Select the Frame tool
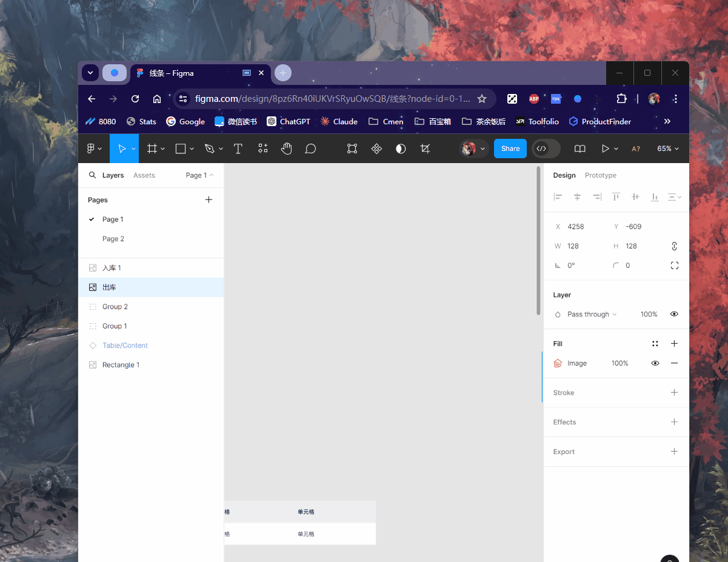This screenshot has height=562, width=728. click(152, 149)
